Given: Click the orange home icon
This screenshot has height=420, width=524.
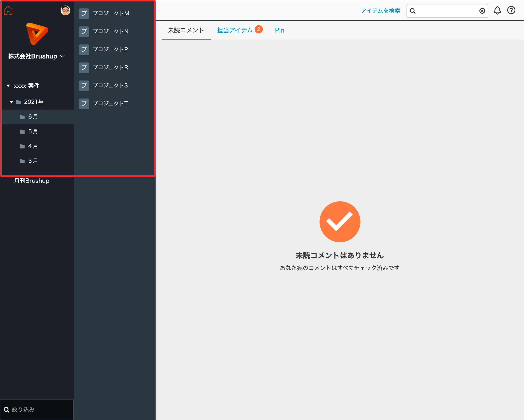Looking at the screenshot, I should pos(8,11).
